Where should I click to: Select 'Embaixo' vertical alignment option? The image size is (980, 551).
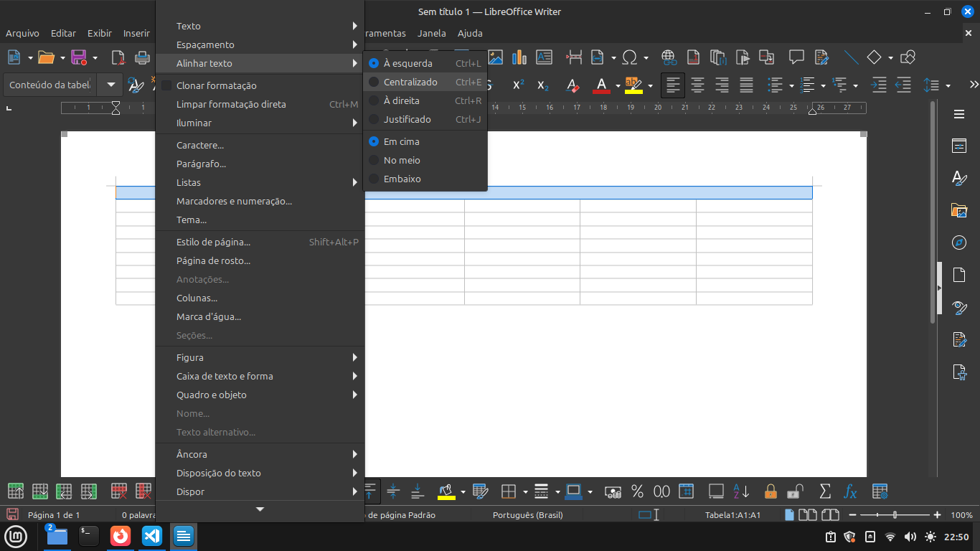coord(425,179)
